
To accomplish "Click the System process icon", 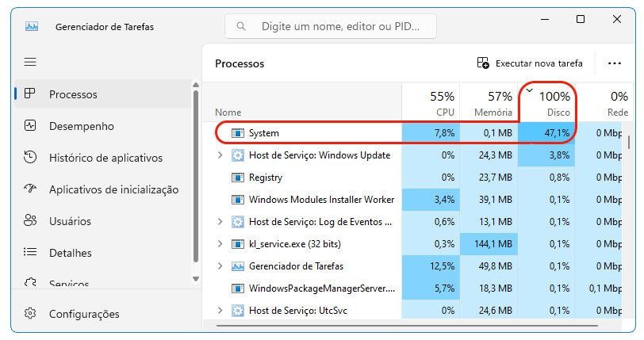I will point(238,133).
